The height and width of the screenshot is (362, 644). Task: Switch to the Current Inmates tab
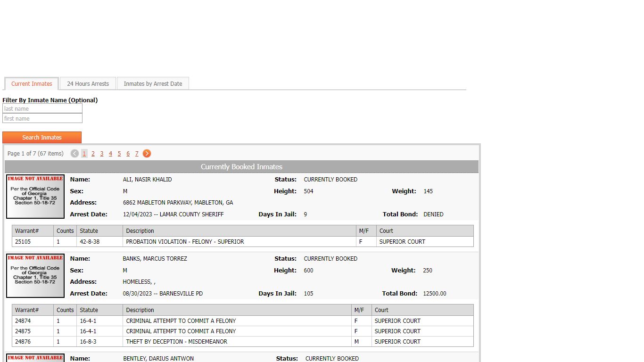click(32, 84)
